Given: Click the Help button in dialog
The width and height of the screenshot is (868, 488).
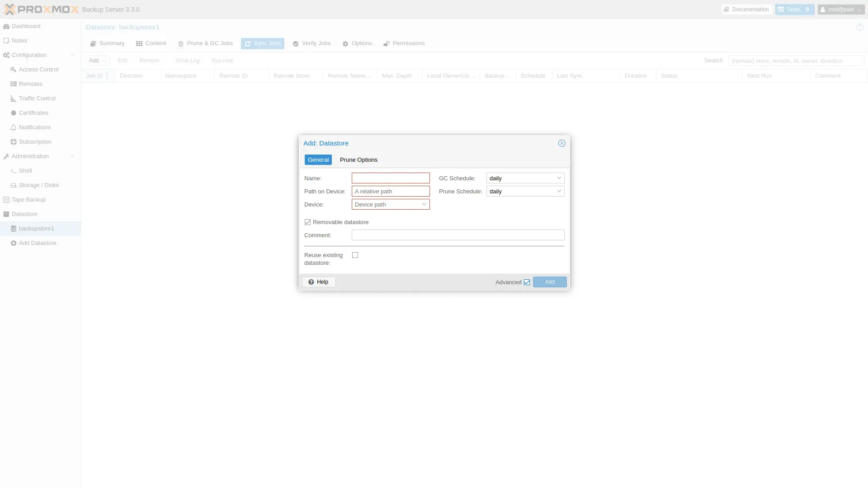Looking at the screenshot, I should tap(319, 282).
